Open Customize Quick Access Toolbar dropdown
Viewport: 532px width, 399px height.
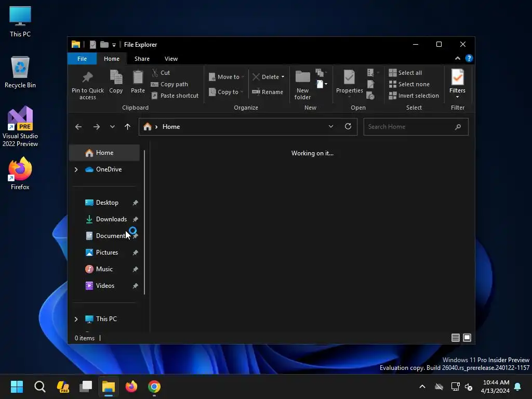114,45
